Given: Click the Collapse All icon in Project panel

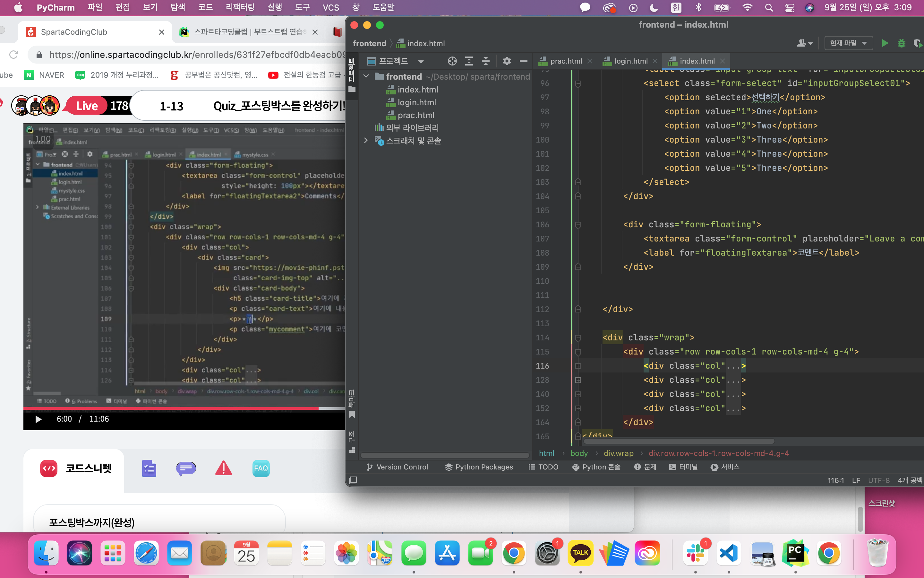Looking at the screenshot, I should coord(486,61).
